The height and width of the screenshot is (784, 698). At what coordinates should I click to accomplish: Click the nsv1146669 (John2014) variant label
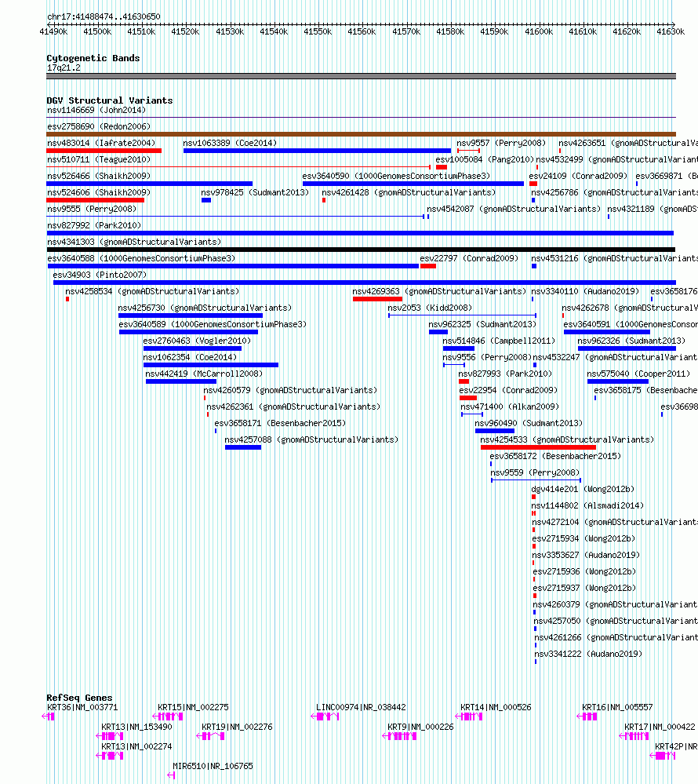(x=96, y=110)
